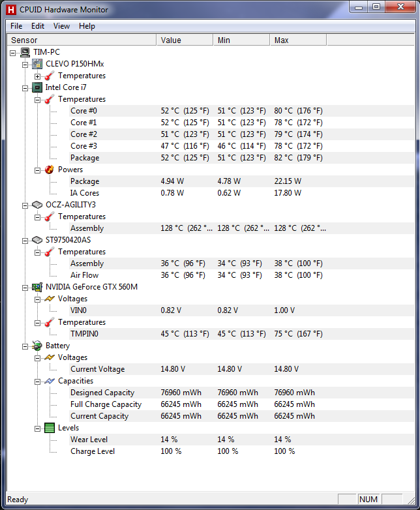Select the Designed Capacity row

coord(242,393)
